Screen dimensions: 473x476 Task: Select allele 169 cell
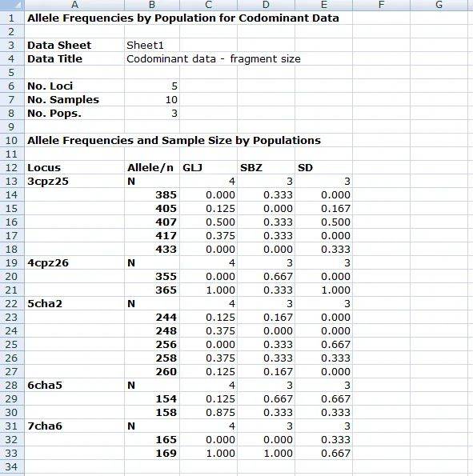[x=152, y=453]
